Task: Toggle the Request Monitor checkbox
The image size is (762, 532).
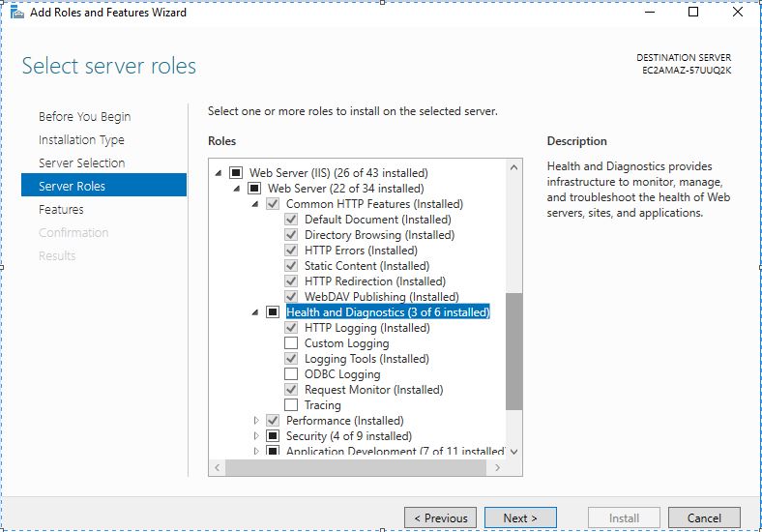Action: 291,390
